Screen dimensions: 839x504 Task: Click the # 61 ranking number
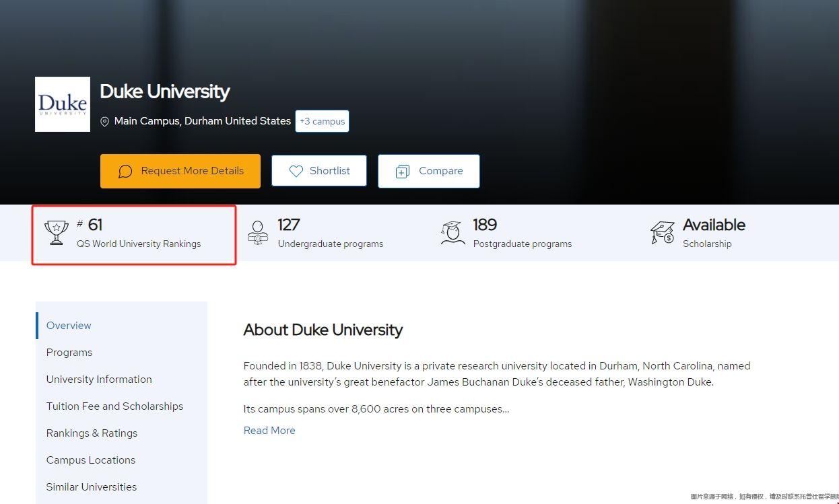pyautogui.click(x=90, y=224)
